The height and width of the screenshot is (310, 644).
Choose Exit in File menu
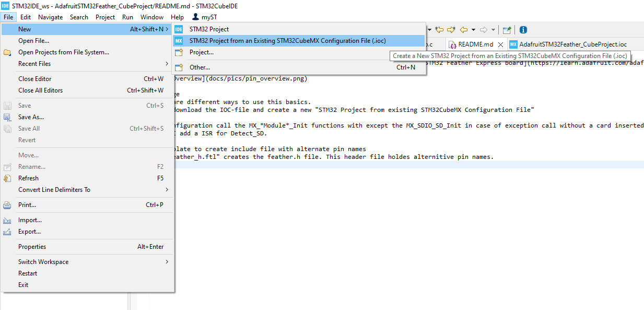(87, 285)
